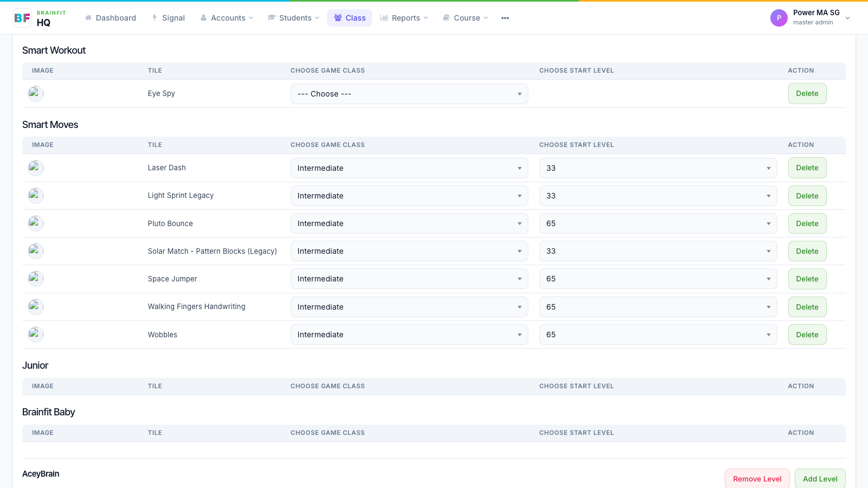
Task: Click the AceyBrain heading
Action: [x=41, y=474]
